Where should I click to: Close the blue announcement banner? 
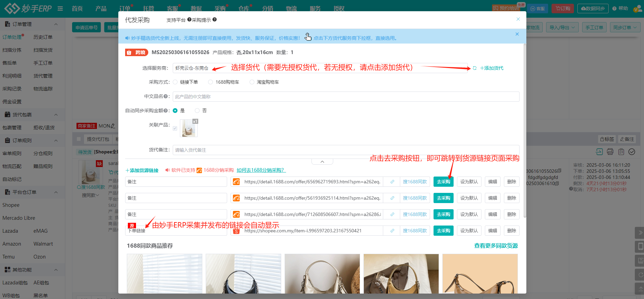pos(517,34)
